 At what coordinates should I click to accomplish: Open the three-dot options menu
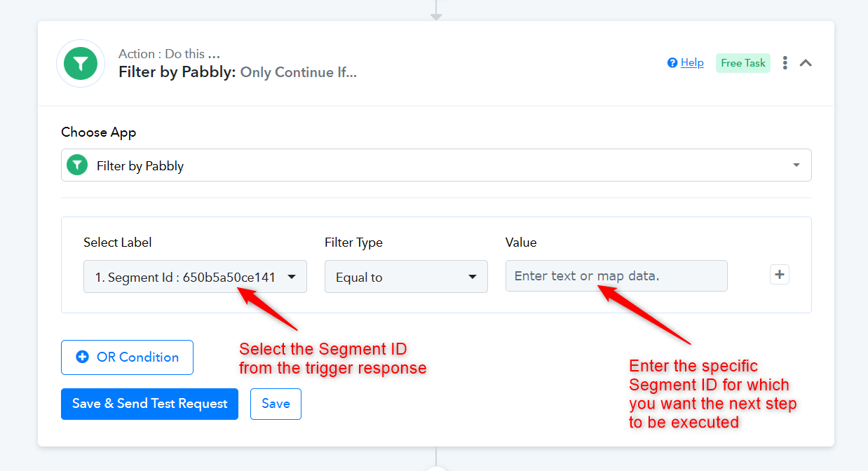(x=785, y=63)
